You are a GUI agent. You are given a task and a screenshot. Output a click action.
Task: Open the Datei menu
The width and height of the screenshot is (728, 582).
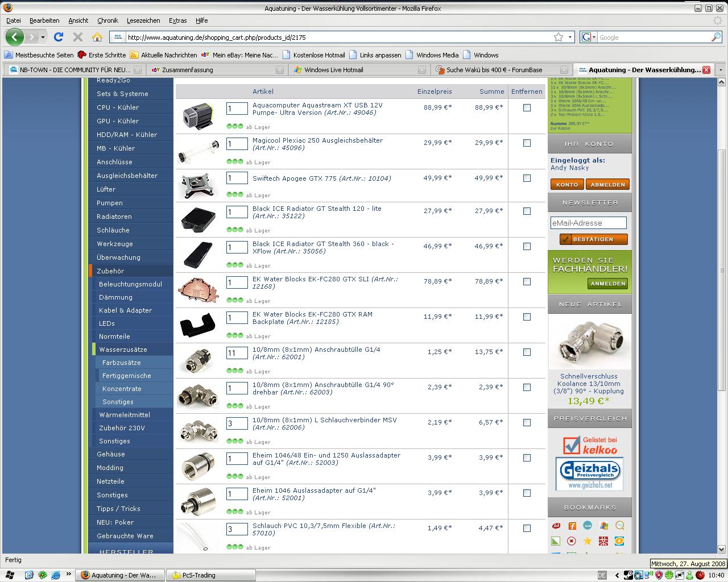(13, 20)
